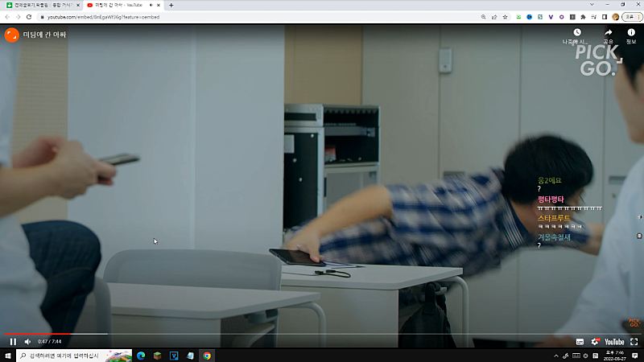Open the taskbar clock and date
Viewport: 644px width, 362px height.
tap(615, 356)
